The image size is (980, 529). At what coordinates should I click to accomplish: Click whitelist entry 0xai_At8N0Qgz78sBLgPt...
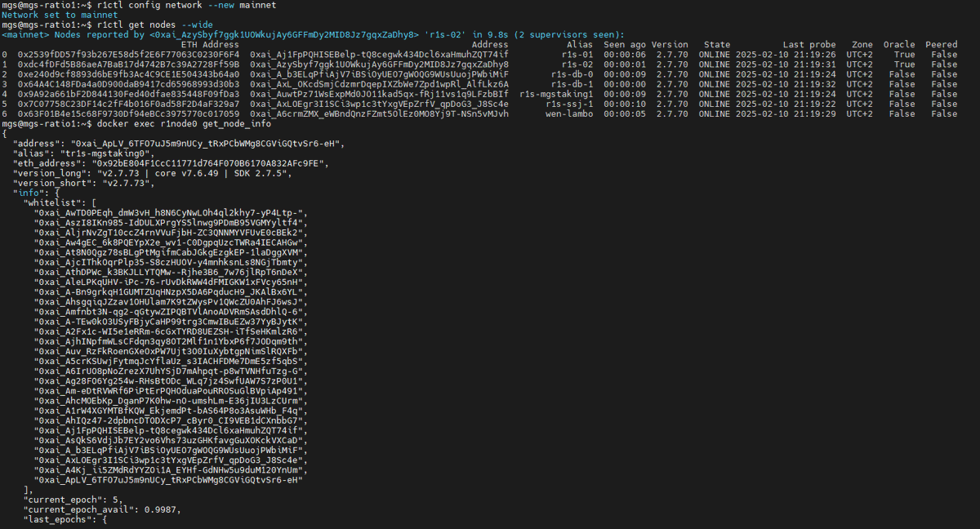pyautogui.click(x=168, y=251)
